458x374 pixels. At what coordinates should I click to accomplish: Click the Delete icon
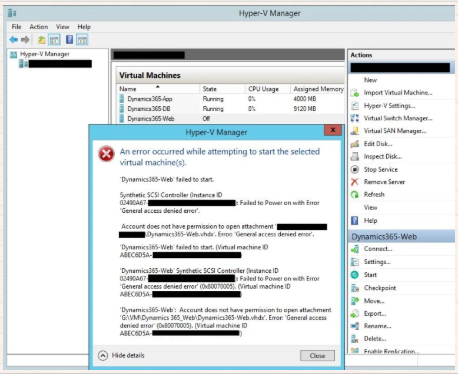click(355, 339)
